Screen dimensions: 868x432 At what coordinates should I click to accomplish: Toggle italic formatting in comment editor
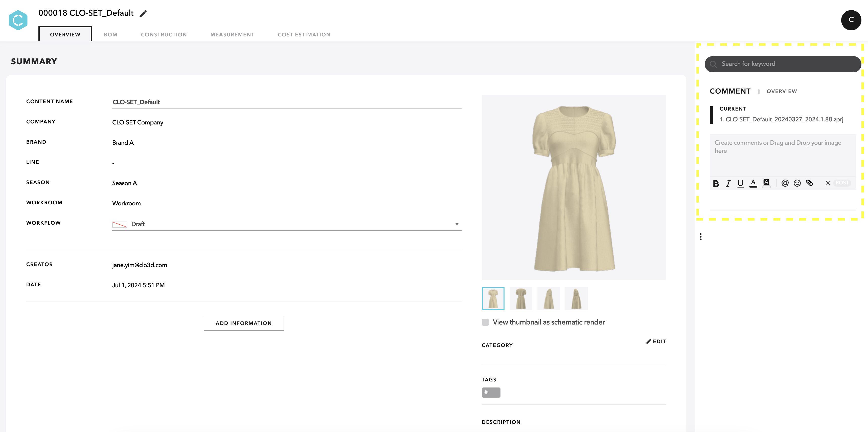pyautogui.click(x=728, y=183)
